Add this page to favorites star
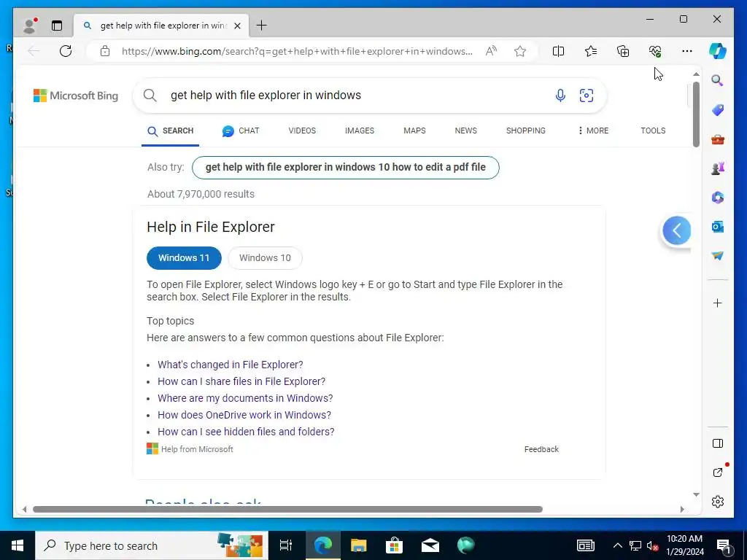 [520, 51]
